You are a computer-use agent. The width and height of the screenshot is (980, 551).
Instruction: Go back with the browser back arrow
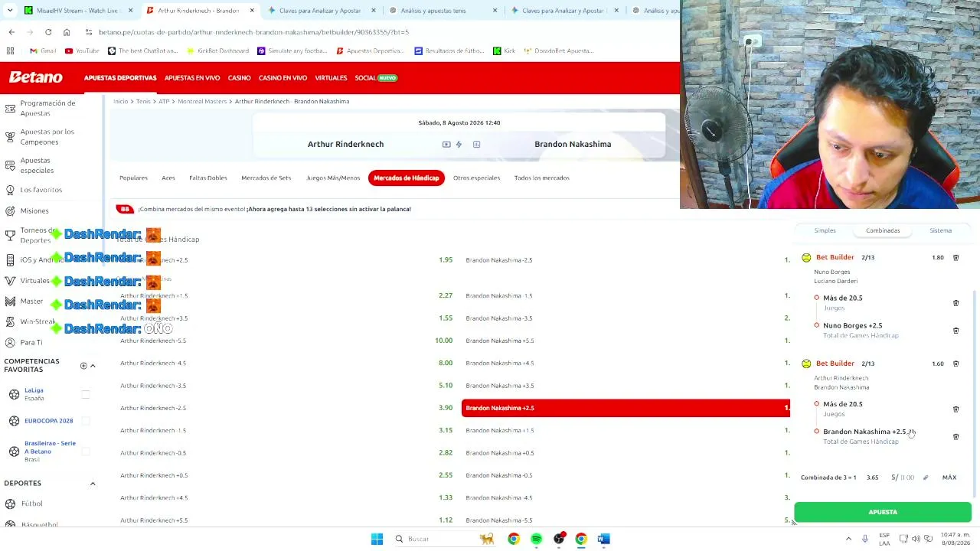(x=11, y=32)
